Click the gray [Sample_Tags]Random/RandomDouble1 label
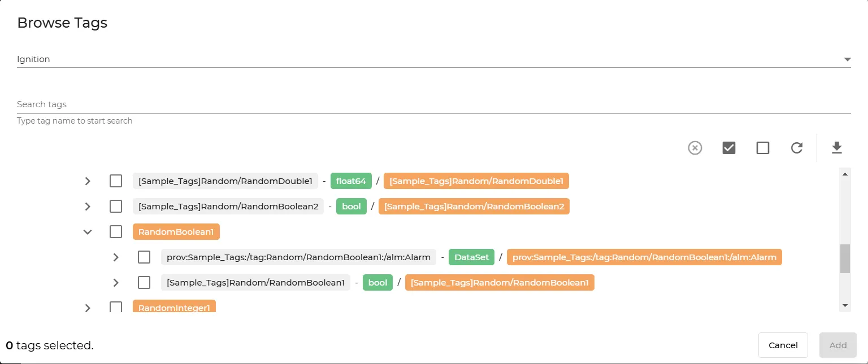Screen dimensions: 868x364 (225, 181)
